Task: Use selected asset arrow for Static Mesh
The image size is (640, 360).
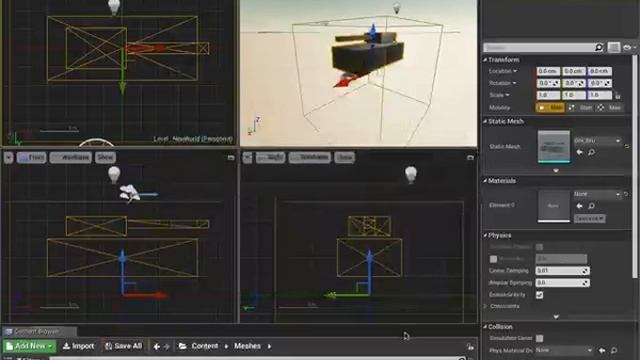Action: (579, 152)
